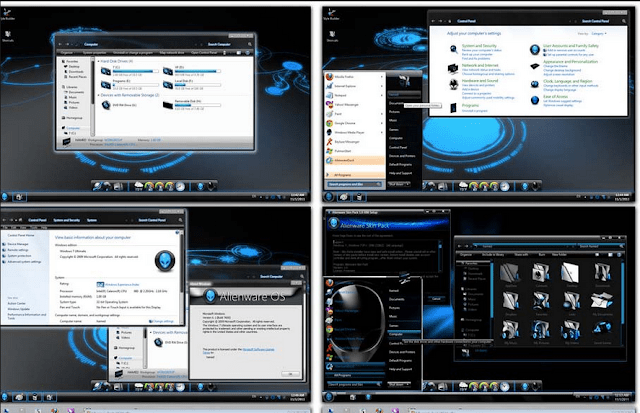This screenshot has width=640, height=413.
Task: Expand Mozilla Firefox submenu arrow in Start menu
Action: tap(382, 77)
